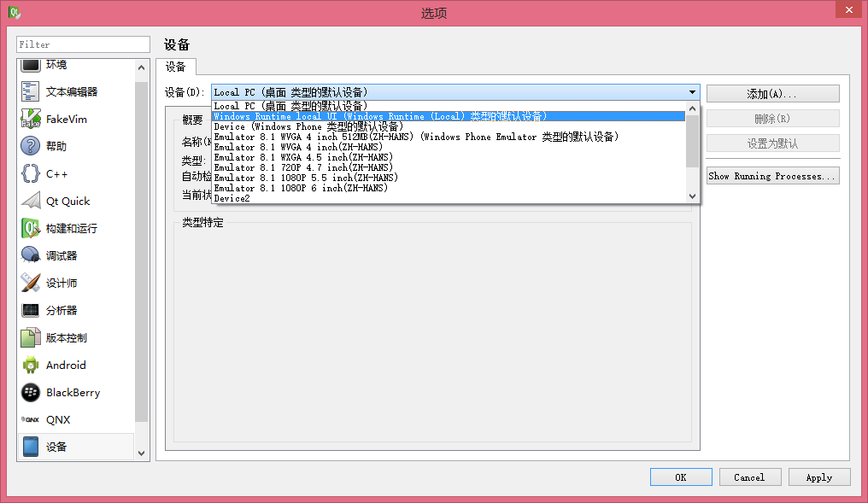The width and height of the screenshot is (868, 503).
Task: Click the sidebar category scrollbar thumb
Action: click(141, 252)
